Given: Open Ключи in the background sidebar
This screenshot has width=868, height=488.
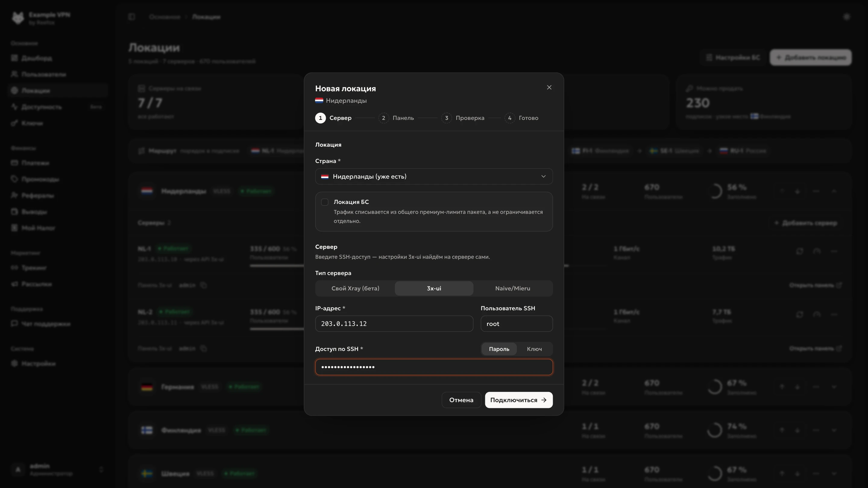Looking at the screenshot, I should pyautogui.click(x=57, y=123).
